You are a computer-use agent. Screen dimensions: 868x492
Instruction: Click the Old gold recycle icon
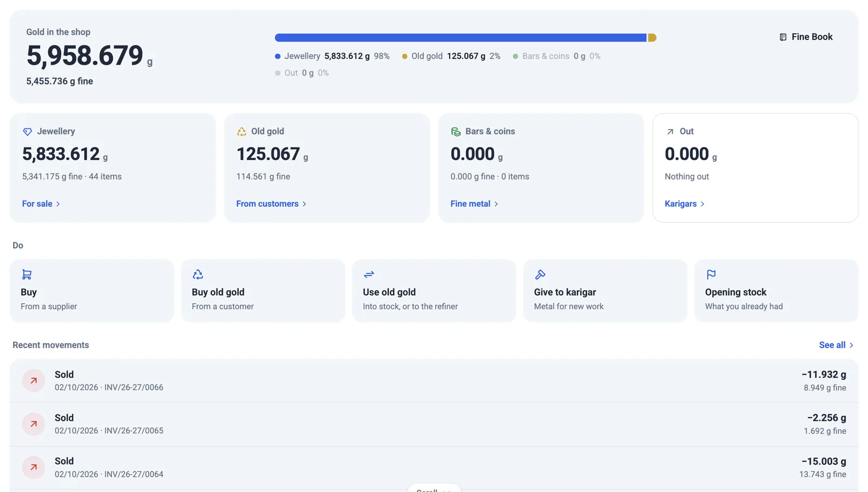tap(241, 132)
